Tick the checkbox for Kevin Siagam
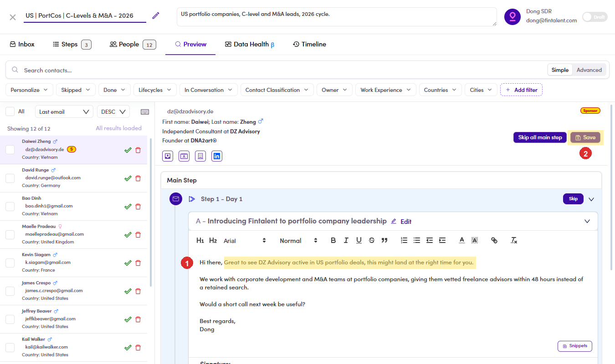The width and height of the screenshot is (615, 364). (x=10, y=263)
